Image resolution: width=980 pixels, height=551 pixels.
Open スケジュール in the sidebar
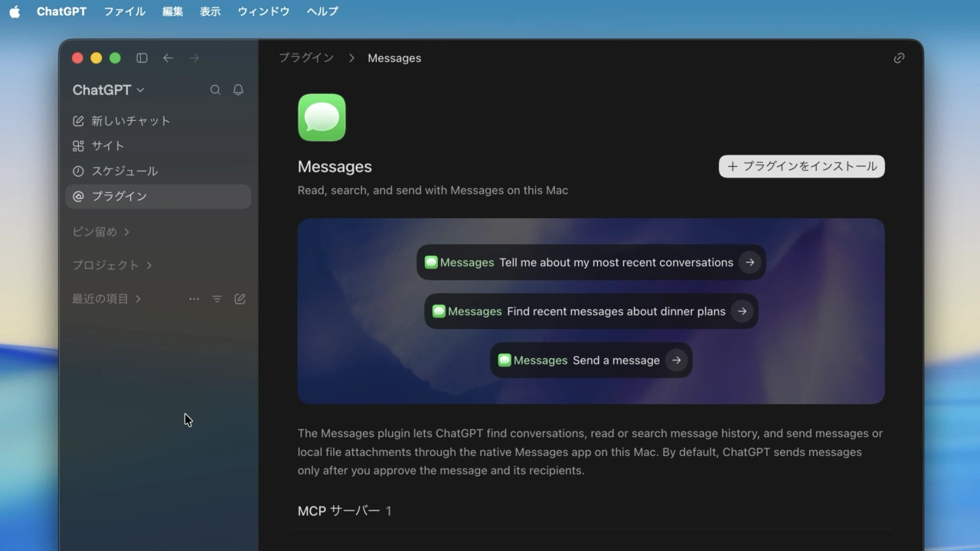158,171
